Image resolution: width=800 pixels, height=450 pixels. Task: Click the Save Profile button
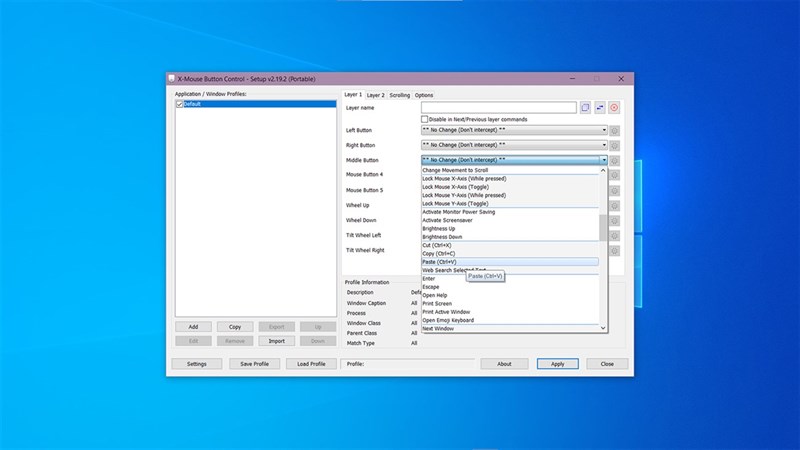[x=254, y=364]
